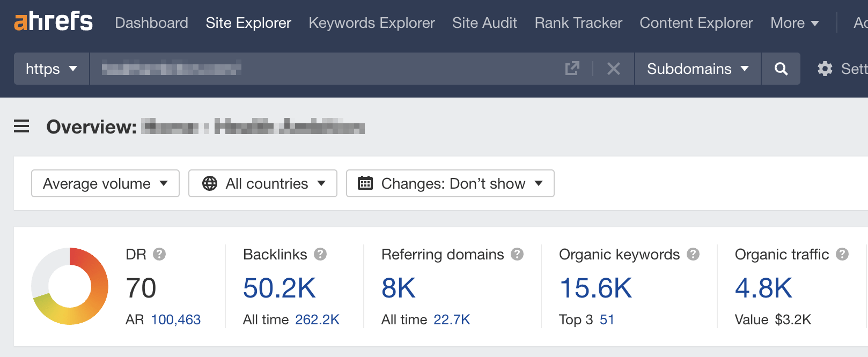Click Organic keywords help icon

(x=693, y=254)
